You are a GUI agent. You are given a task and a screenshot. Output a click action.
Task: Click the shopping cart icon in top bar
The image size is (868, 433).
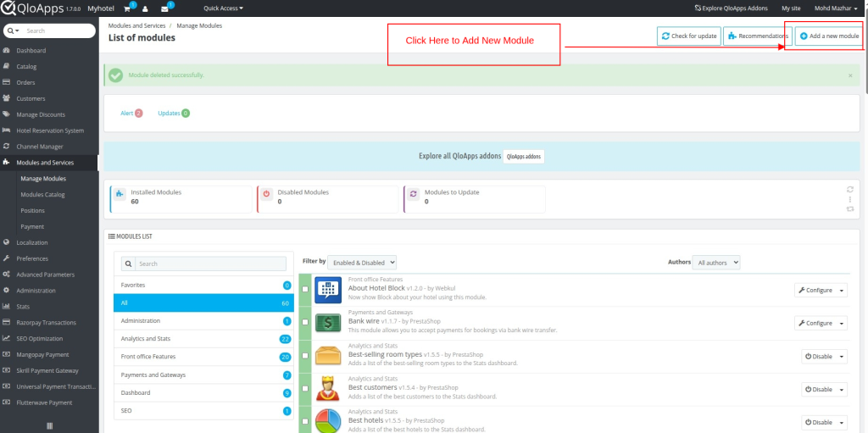127,8
